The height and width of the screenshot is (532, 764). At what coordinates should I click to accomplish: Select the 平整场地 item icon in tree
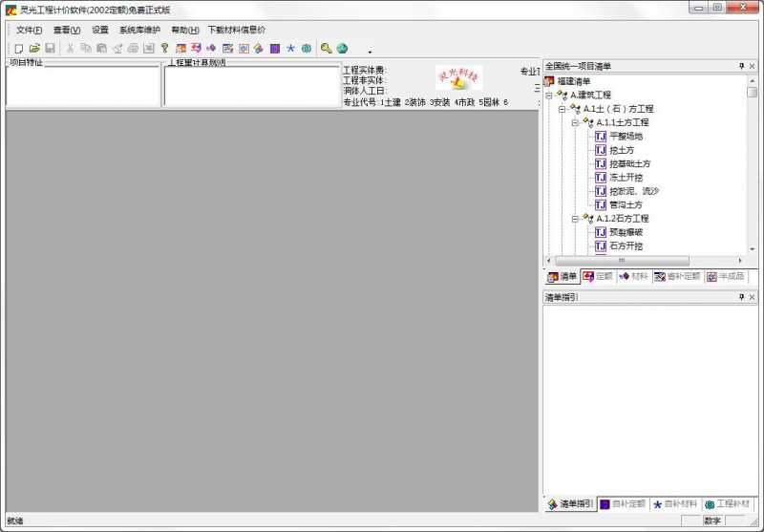(601, 137)
